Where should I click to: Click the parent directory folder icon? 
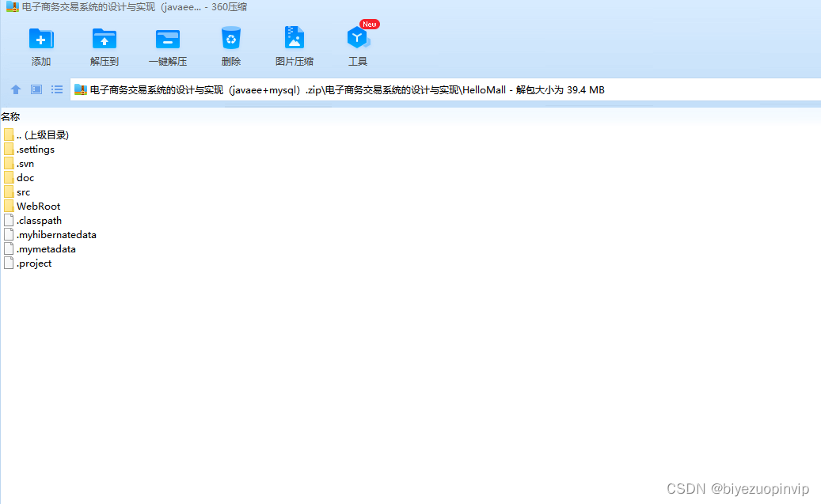point(9,135)
